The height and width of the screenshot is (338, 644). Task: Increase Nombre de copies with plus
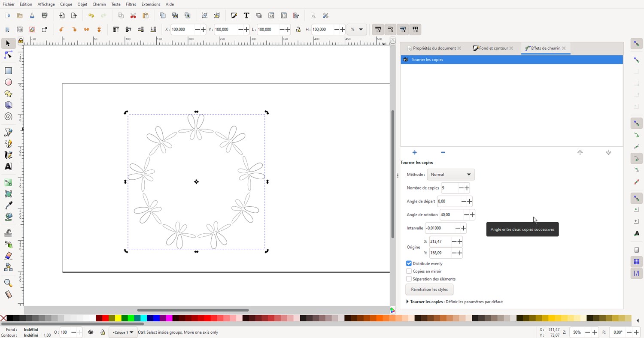pos(467,188)
